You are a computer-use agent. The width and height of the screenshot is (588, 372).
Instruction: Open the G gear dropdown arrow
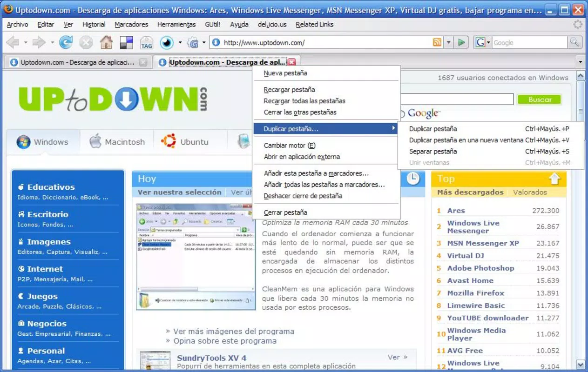click(204, 43)
